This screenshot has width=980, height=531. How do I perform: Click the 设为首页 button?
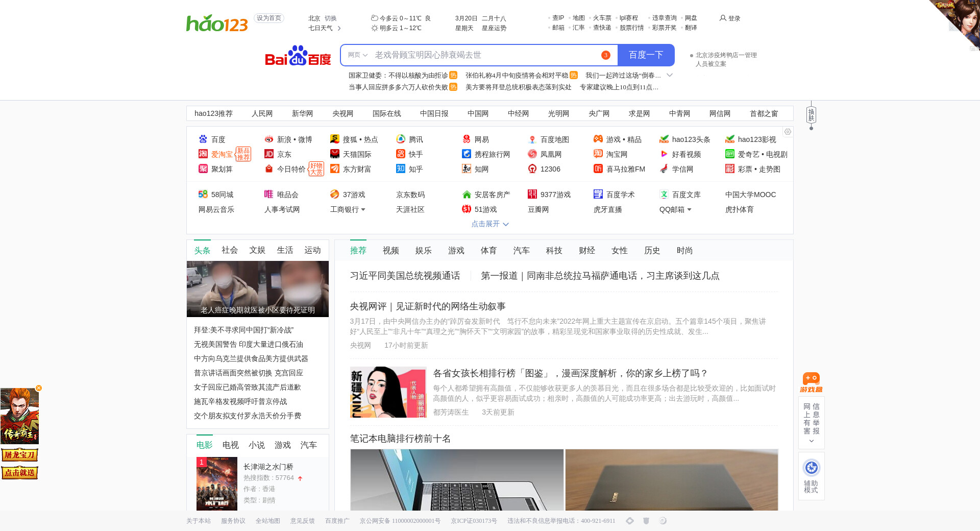pyautogui.click(x=268, y=18)
